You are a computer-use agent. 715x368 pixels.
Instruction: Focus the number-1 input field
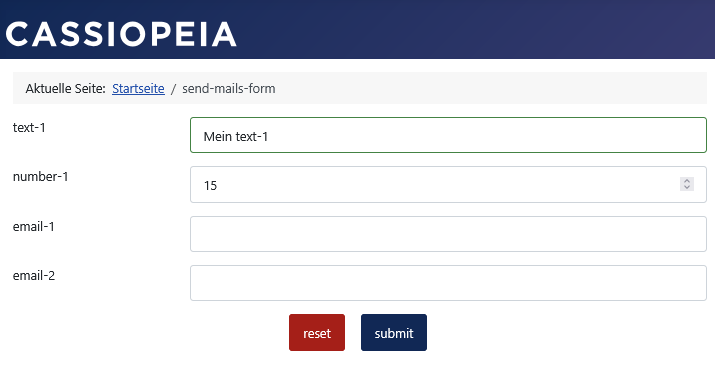(x=448, y=185)
